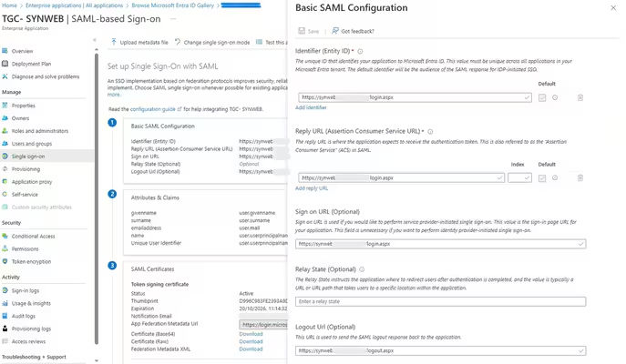Open the Reply URL Index dropdown
This screenshot has height=364, width=626.
tap(519, 177)
